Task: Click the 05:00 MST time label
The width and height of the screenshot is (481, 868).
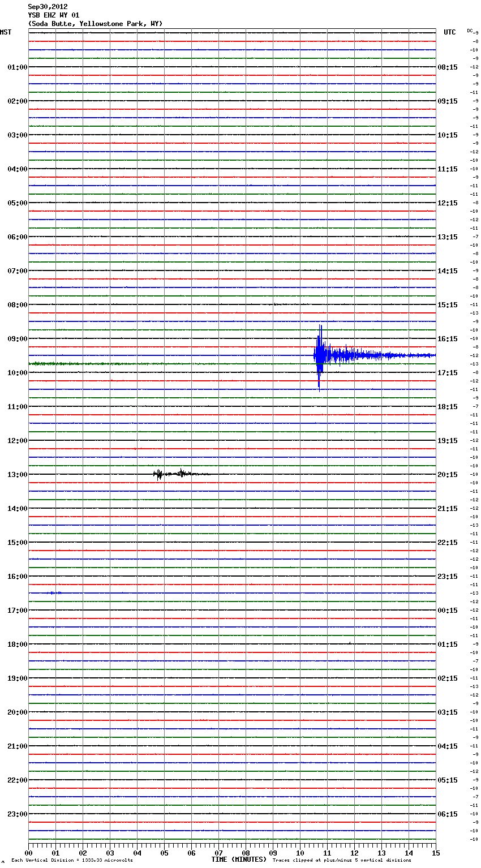Action: 17,203
